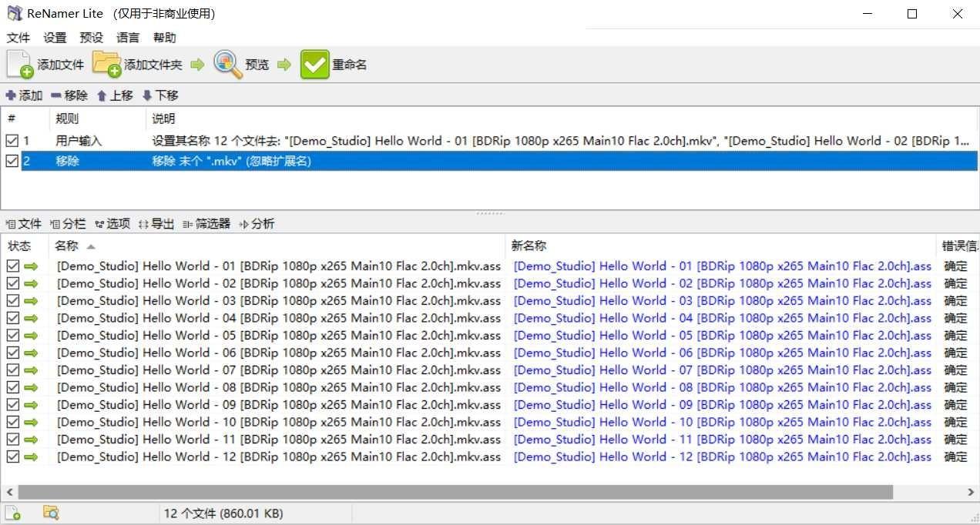This screenshot has width=980, height=525.
Task: Move rule up with 上移 arrow
Action: pyautogui.click(x=101, y=95)
